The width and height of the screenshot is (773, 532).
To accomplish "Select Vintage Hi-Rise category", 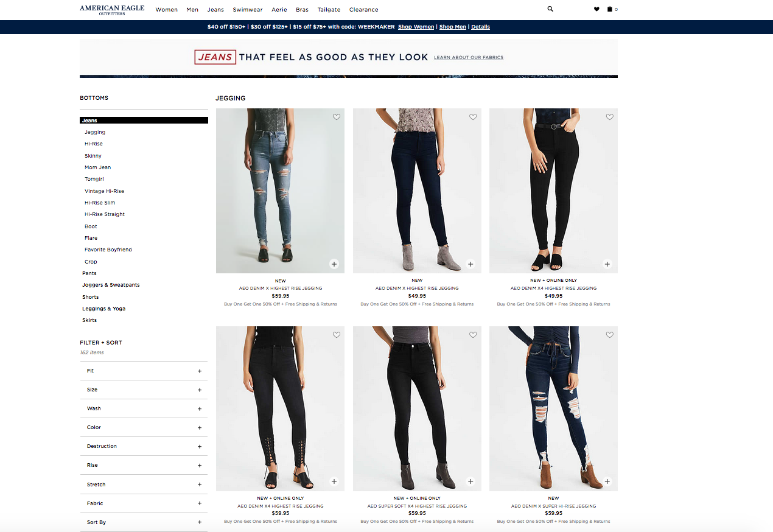I will [104, 191].
